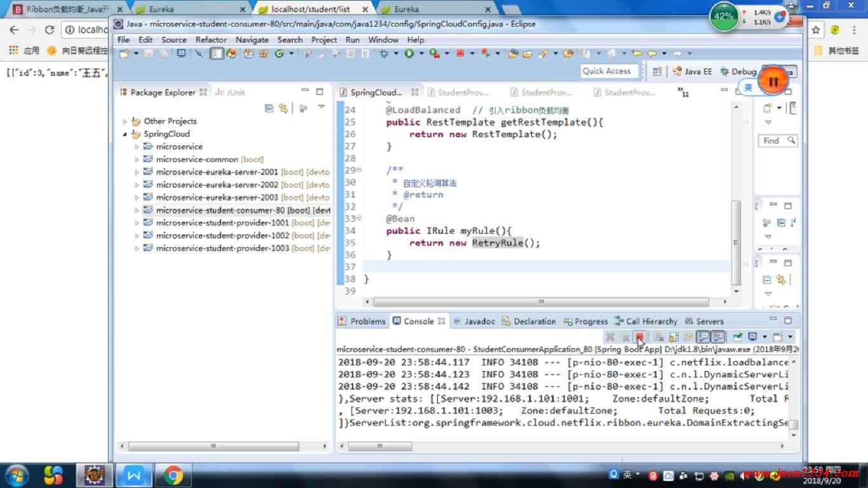This screenshot has height=488, width=868.
Task: Switch to Servers tab
Action: tap(704, 321)
